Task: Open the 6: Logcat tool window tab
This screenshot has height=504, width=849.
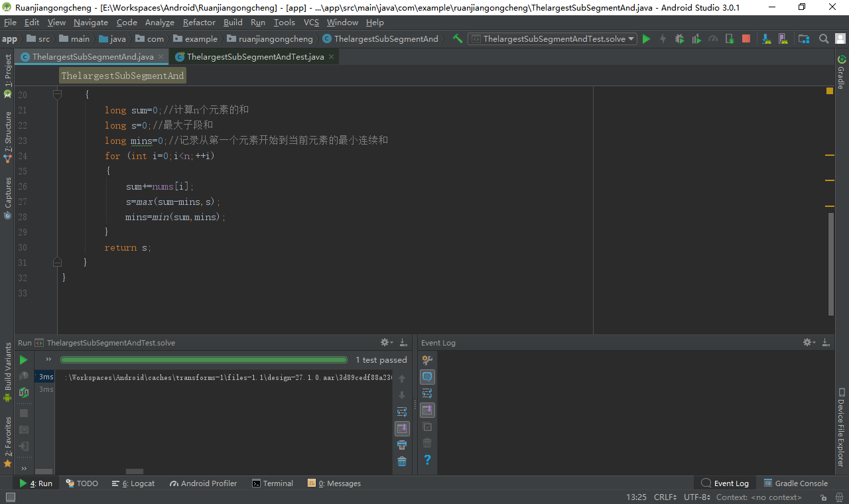Action: [x=133, y=483]
